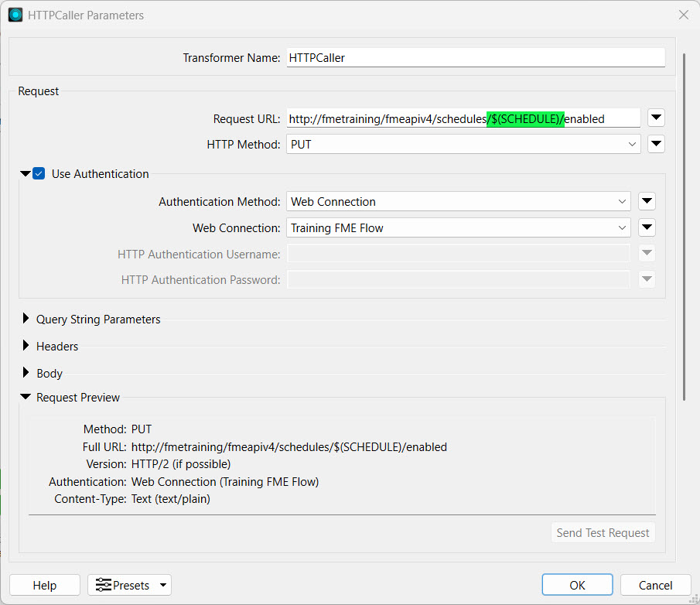Open the HTTP Method options arrow menu
Screen dimensions: 700x605
656,144
